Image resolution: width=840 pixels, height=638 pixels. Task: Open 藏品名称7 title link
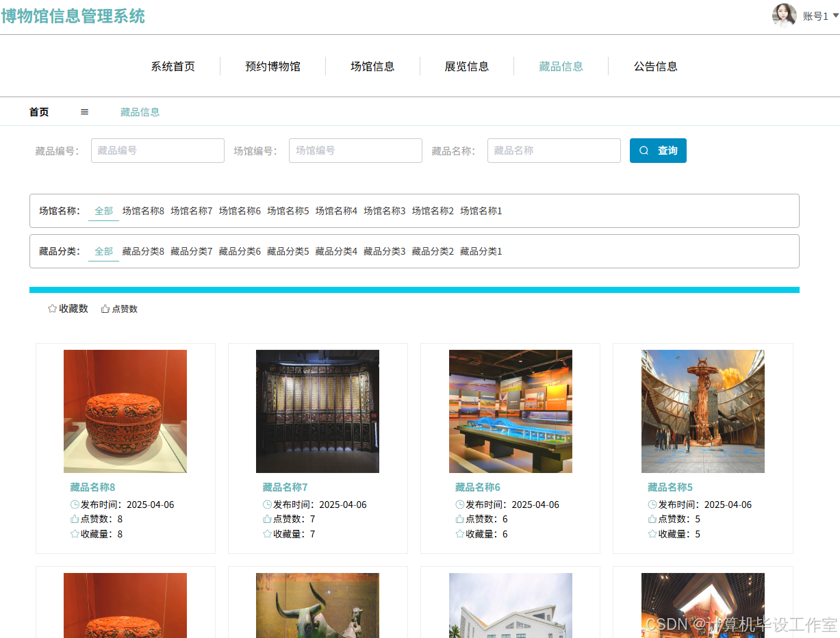(x=285, y=487)
